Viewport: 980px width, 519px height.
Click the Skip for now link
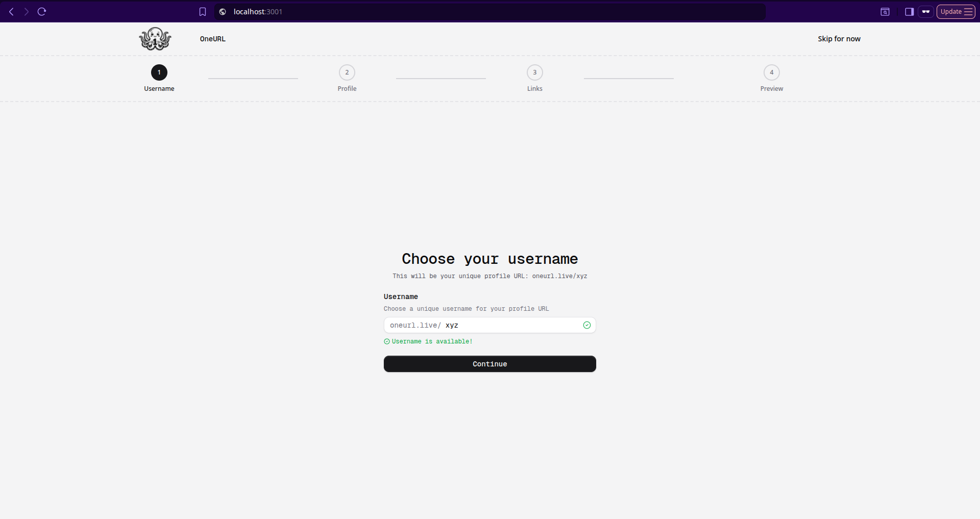point(839,39)
